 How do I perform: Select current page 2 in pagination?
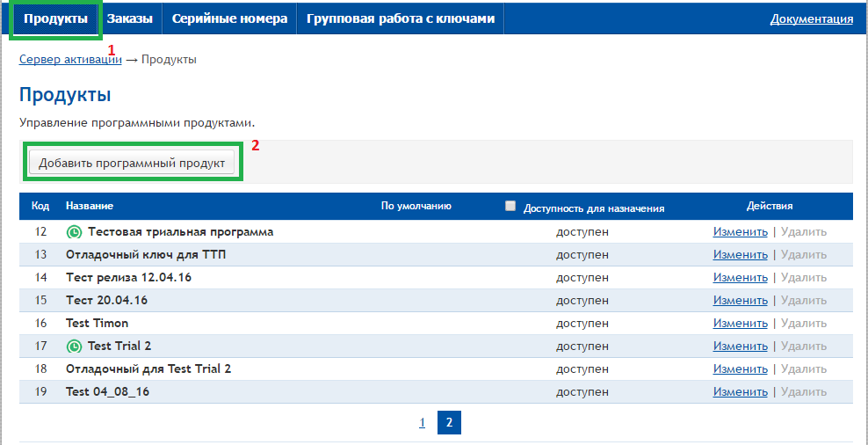tap(448, 423)
